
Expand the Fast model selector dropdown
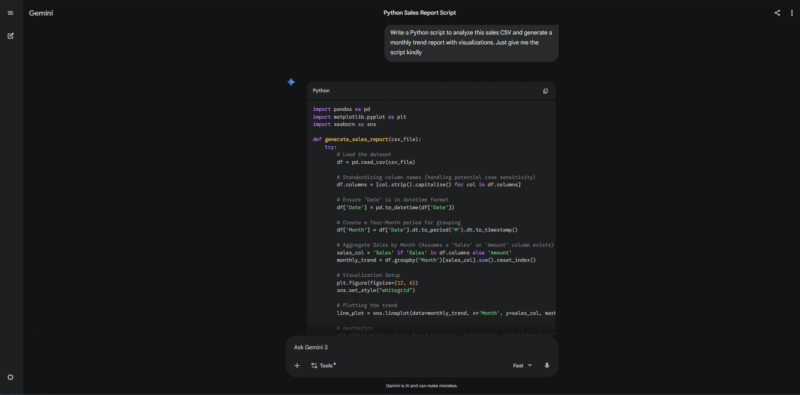tap(522, 365)
